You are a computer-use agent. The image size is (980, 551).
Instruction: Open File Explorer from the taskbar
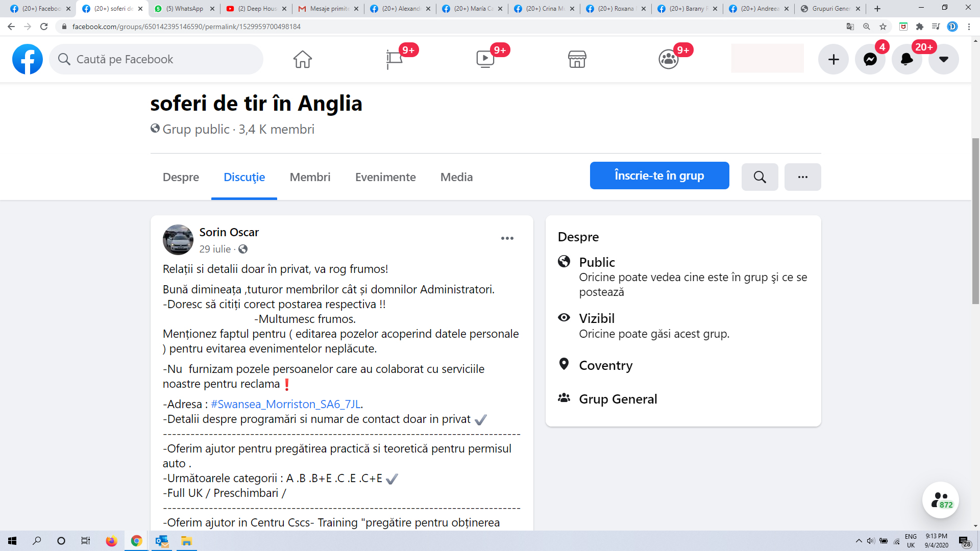click(186, 541)
